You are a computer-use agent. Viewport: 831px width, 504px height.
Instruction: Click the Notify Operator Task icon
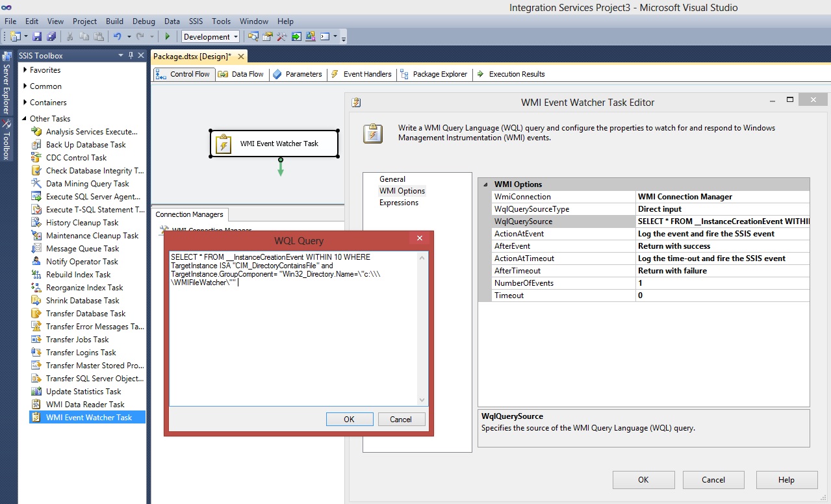36,262
